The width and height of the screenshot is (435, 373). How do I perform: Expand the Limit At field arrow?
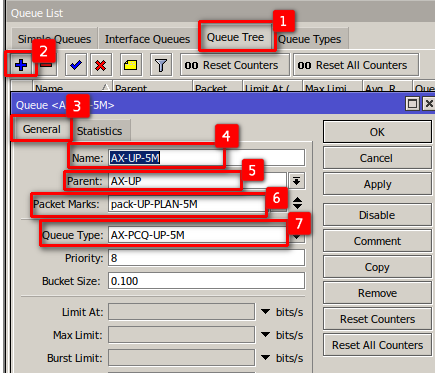coord(265,312)
